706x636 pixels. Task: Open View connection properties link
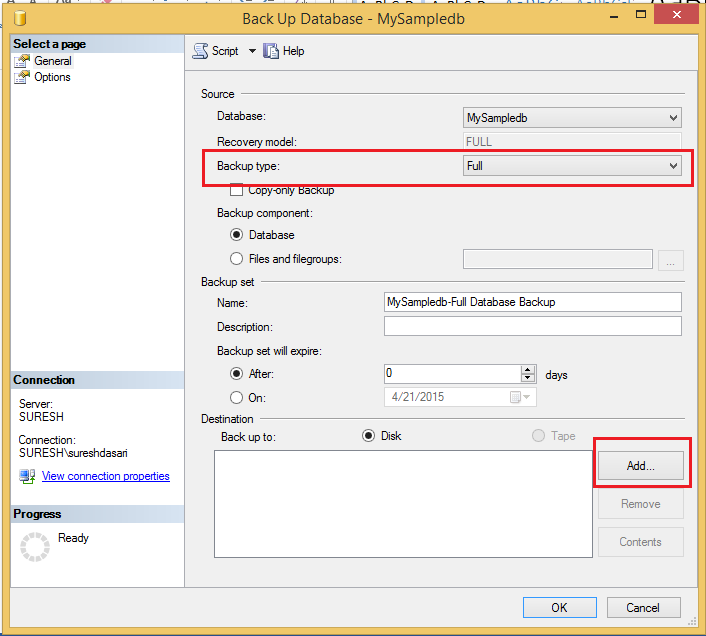point(106,476)
